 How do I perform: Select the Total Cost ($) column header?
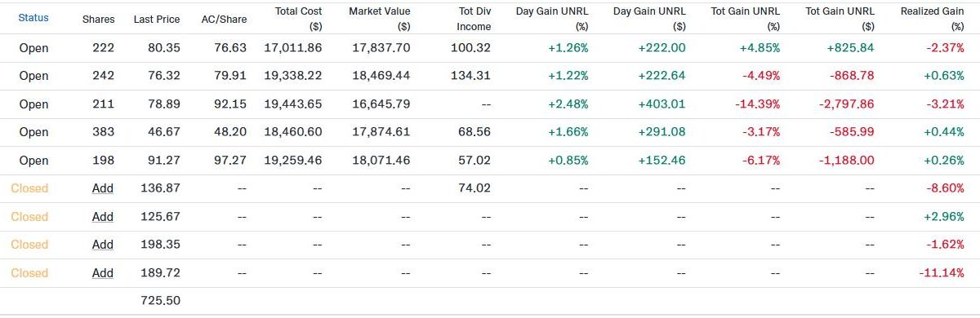[x=298, y=18]
